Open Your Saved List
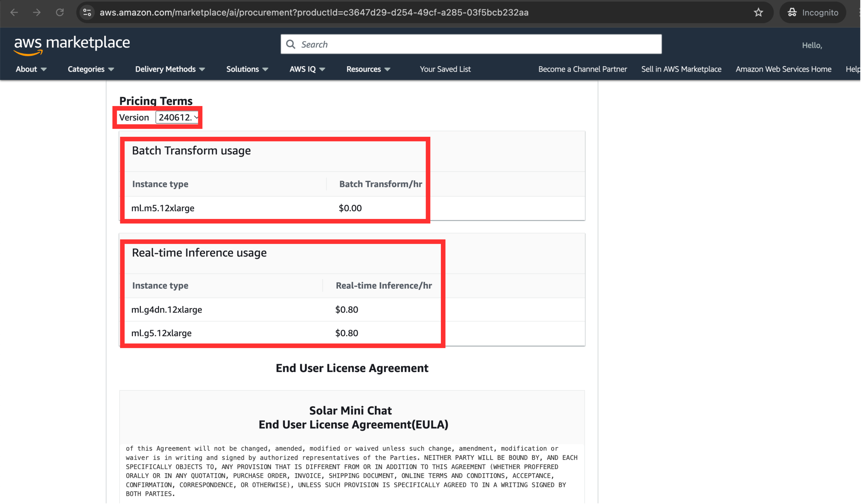This screenshot has width=861, height=504. point(445,69)
